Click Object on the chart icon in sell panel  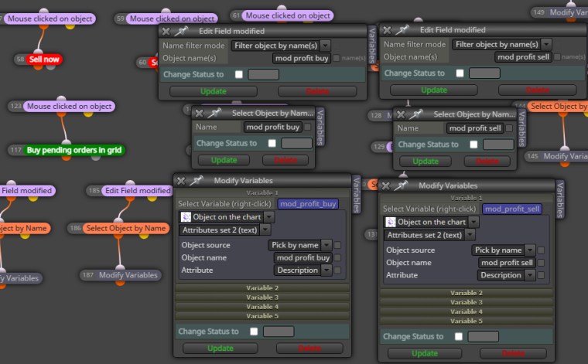391,222
